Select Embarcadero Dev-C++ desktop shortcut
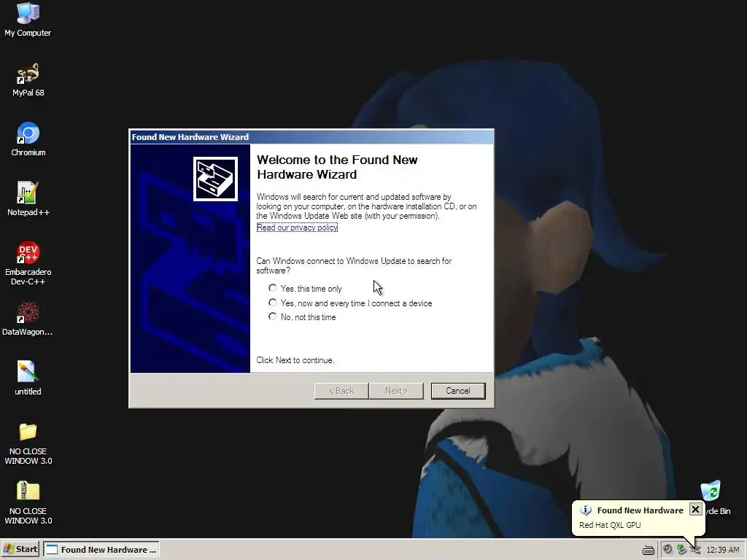The width and height of the screenshot is (747, 560). (x=28, y=263)
